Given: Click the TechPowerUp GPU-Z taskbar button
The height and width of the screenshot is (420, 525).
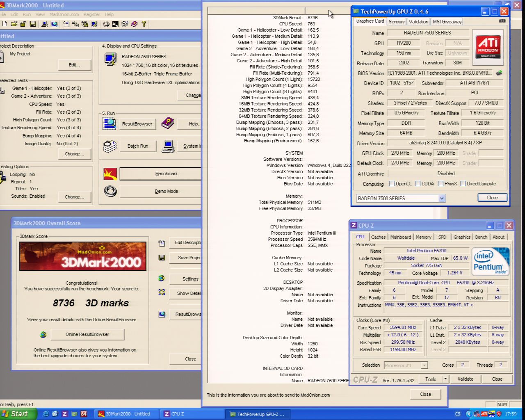Looking at the screenshot, I should pos(258,414).
